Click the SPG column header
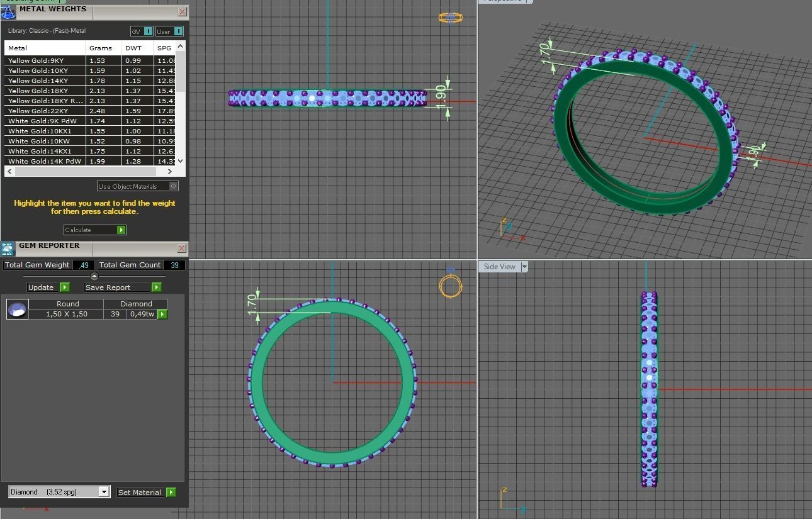 164,48
